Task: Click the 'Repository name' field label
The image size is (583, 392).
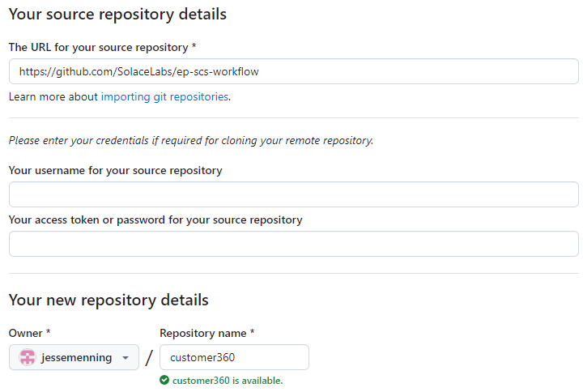Action: click(206, 333)
